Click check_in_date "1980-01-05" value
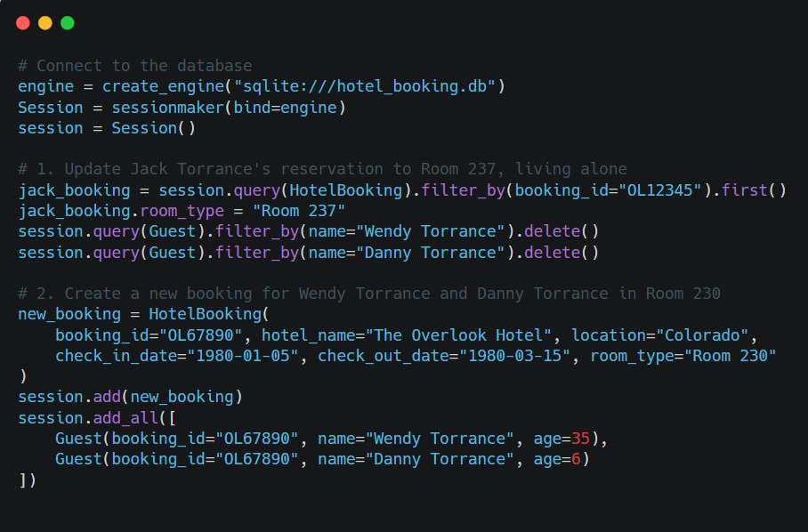The height and width of the screenshot is (532, 808). click(243, 357)
